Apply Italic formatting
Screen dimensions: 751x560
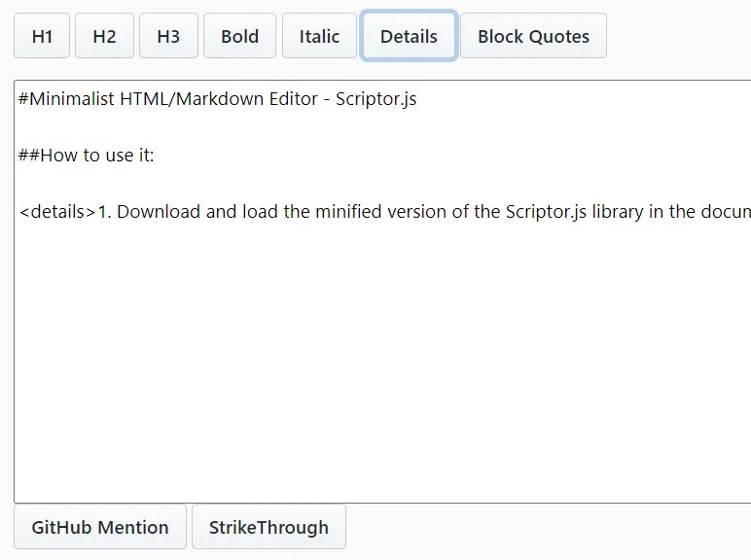point(319,36)
